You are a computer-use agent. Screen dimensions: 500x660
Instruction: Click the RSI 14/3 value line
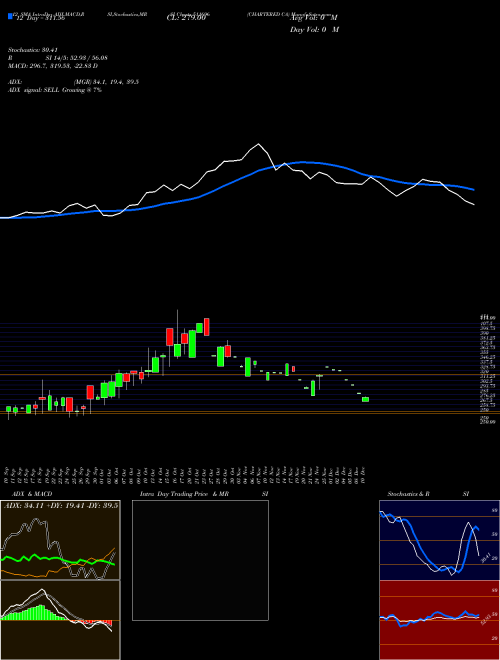click(58, 58)
